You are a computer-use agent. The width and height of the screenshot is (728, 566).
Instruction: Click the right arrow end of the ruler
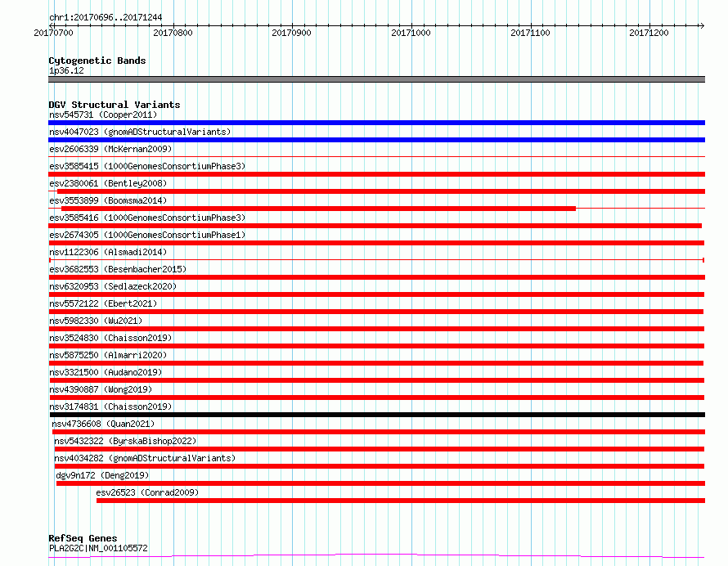coord(702,25)
